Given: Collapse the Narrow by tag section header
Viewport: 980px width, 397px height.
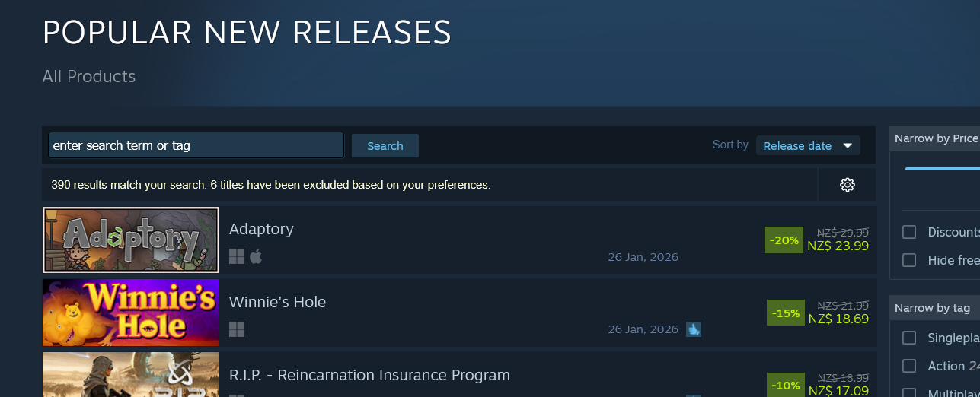Looking at the screenshot, I should click(x=932, y=308).
